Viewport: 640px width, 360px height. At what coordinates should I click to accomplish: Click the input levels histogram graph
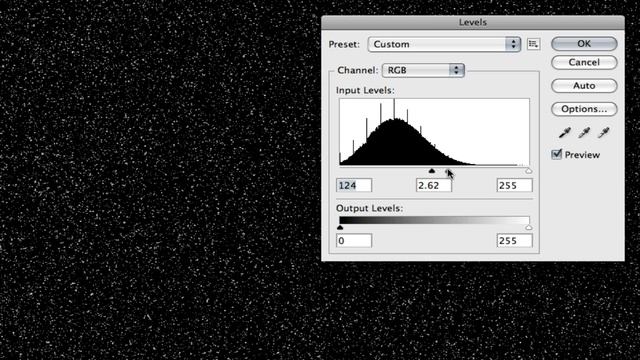[434, 132]
